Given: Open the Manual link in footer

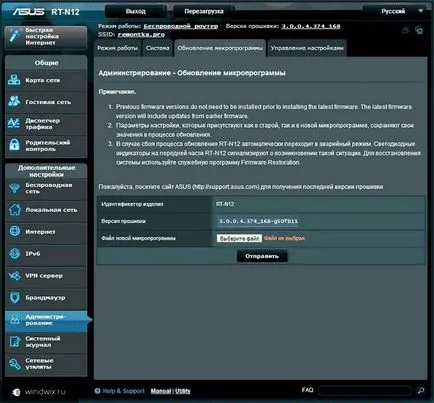Looking at the screenshot, I should pyautogui.click(x=161, y=391).
